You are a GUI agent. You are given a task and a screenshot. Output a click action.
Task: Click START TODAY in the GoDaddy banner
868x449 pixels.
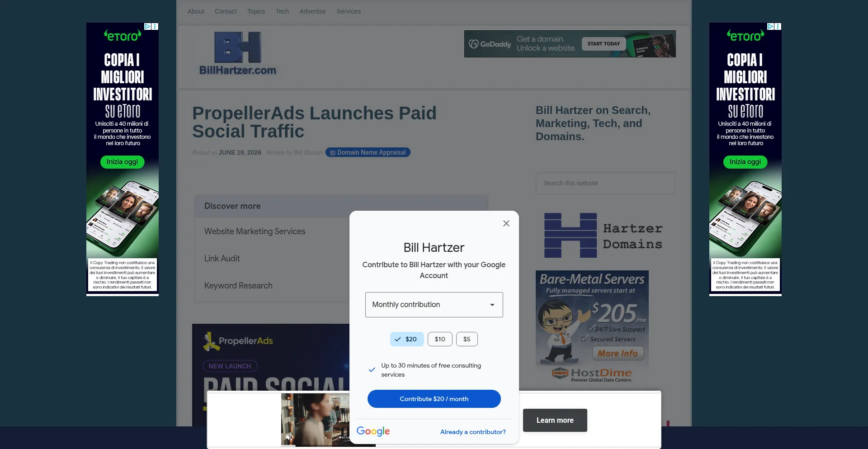pos(604,44)
